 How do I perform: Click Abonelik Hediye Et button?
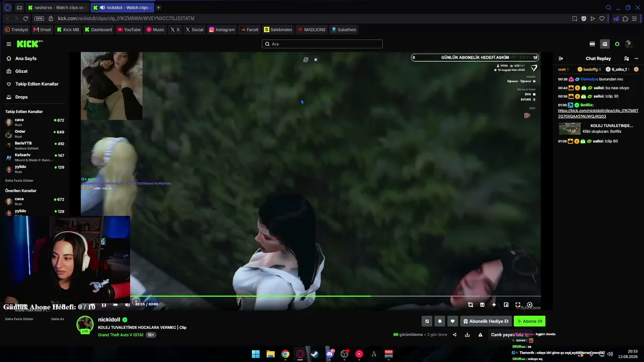486,321
